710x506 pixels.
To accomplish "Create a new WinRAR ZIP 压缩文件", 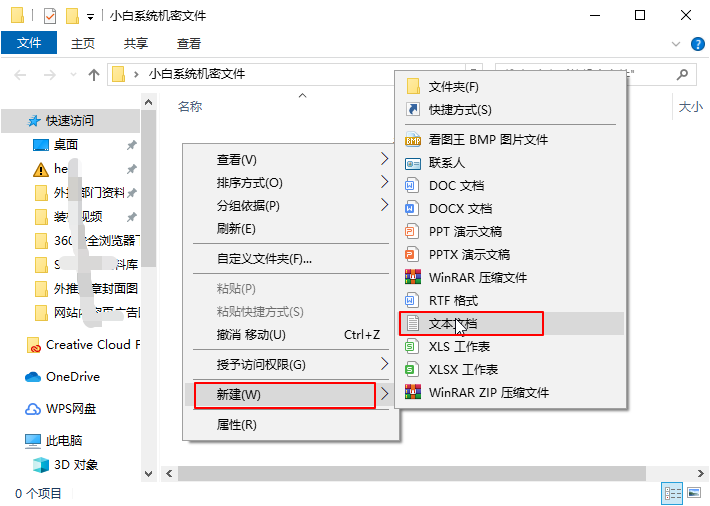I will [x=511, y=392].
